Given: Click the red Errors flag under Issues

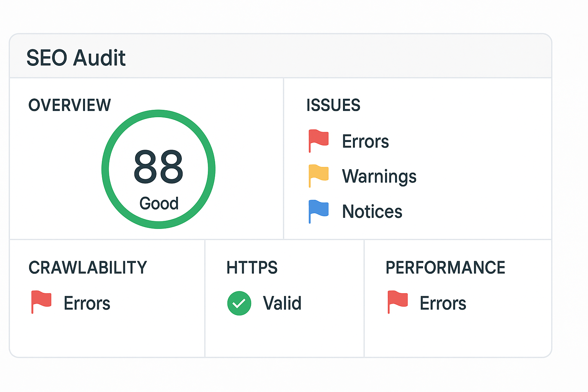Looking at the screenshot, I should click(318, 140).
